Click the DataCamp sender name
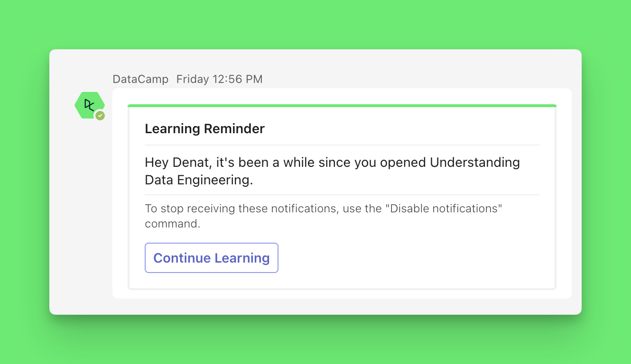The image size is (631, 364). [140, 79]
